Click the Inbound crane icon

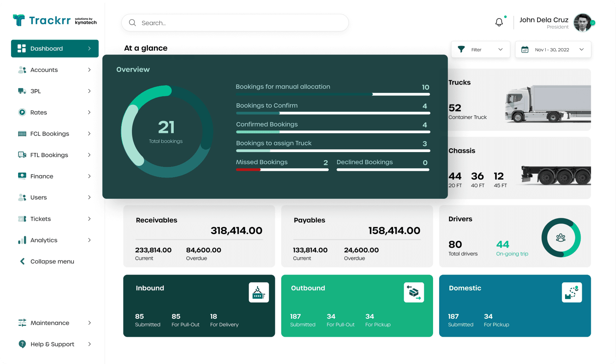[259, 292]
